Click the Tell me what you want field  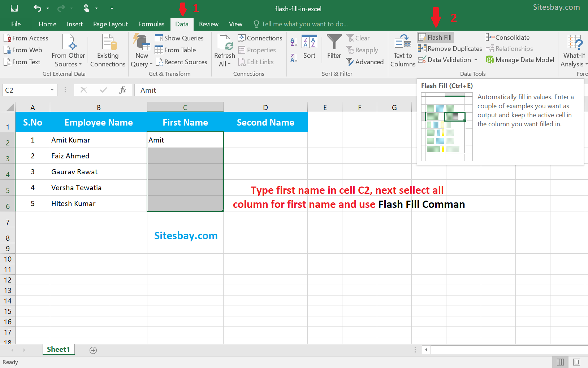tap(301, 24)
